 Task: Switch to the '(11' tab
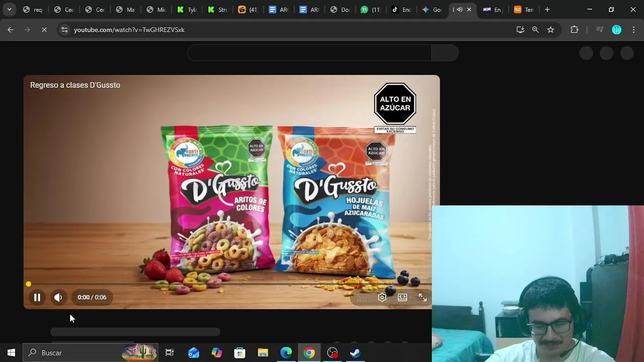[371, 10]
